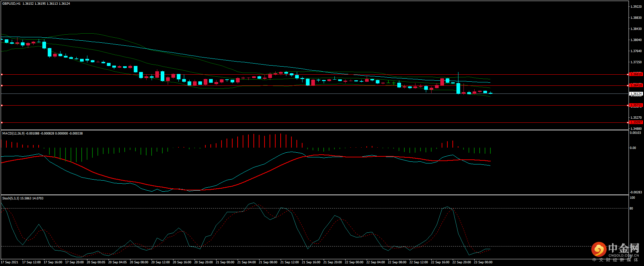The height and width of the screenshot is (266, 644).
Task: Click the red 1.36410 price tag
Action: point(636,85)
